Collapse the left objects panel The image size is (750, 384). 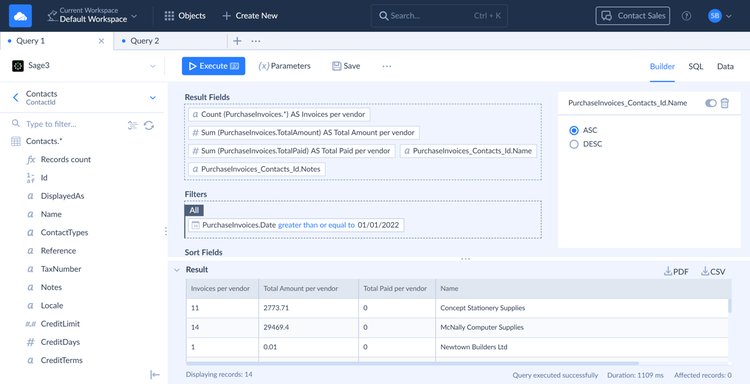coord(155,375)
